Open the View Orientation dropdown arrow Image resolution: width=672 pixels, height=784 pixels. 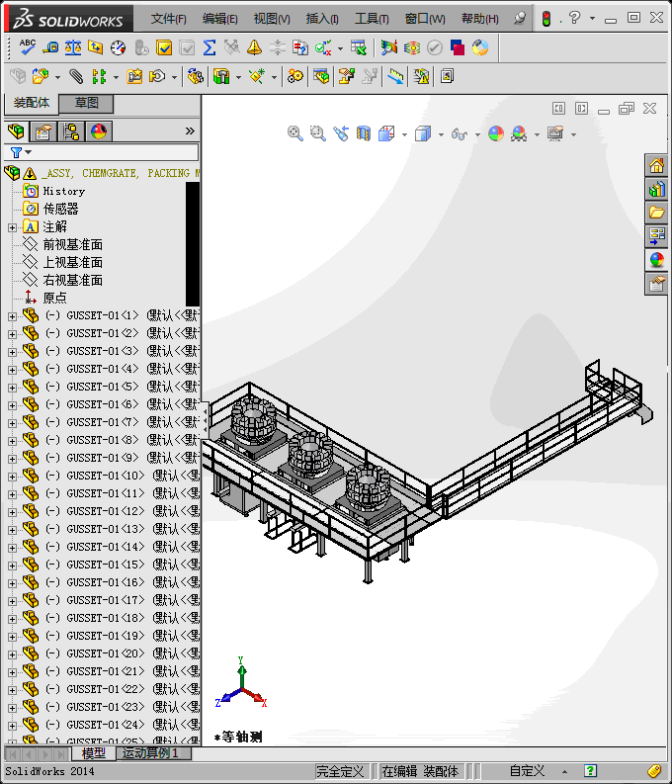coord(404,134)
